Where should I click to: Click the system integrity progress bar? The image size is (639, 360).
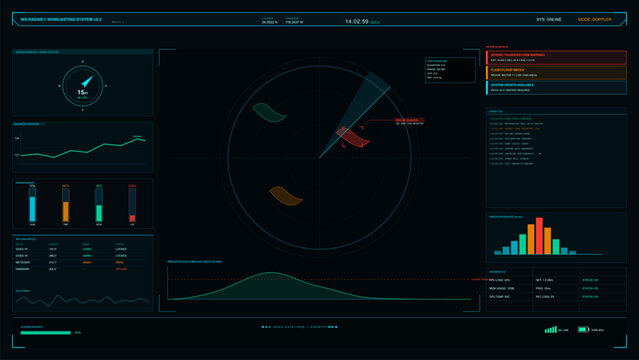click(46, 333)
